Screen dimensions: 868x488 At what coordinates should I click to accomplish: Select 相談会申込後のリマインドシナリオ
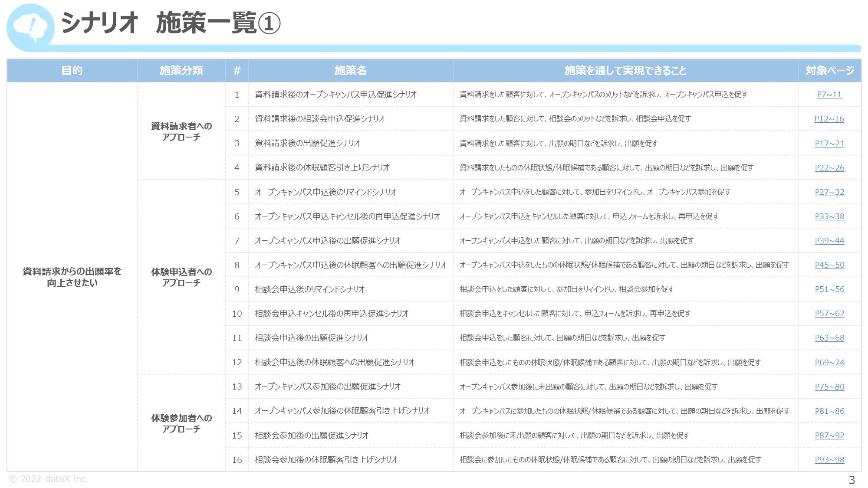[309, 289]
